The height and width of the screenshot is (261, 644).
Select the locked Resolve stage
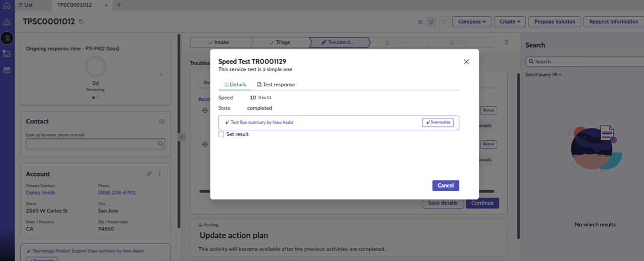click(397, 42)
